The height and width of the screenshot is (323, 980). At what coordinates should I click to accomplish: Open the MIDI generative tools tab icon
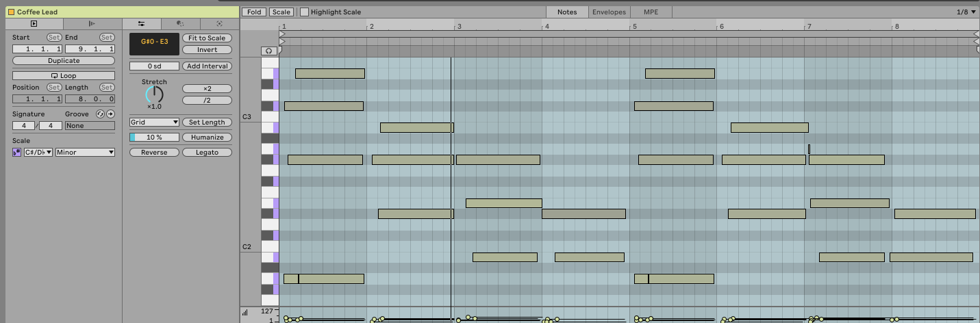point(219,24)
